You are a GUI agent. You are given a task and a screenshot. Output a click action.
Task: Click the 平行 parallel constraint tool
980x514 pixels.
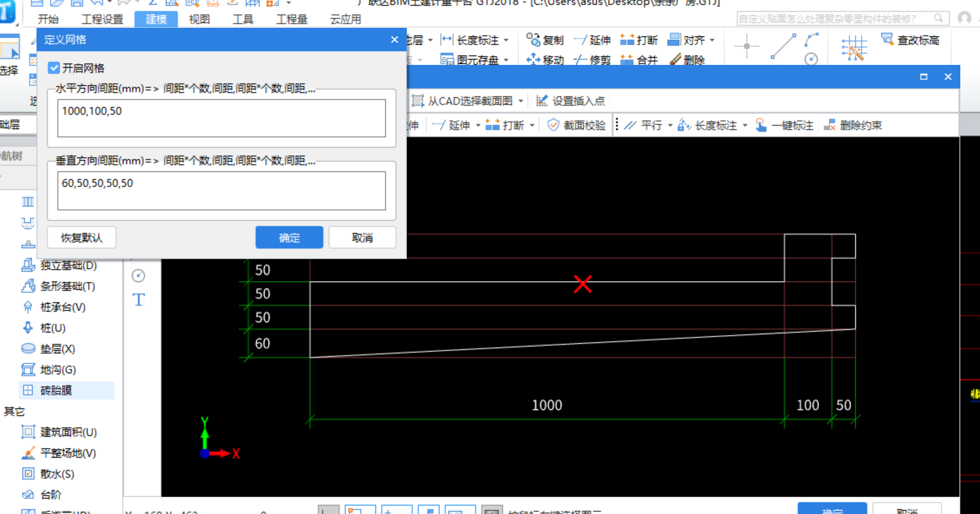644,125
